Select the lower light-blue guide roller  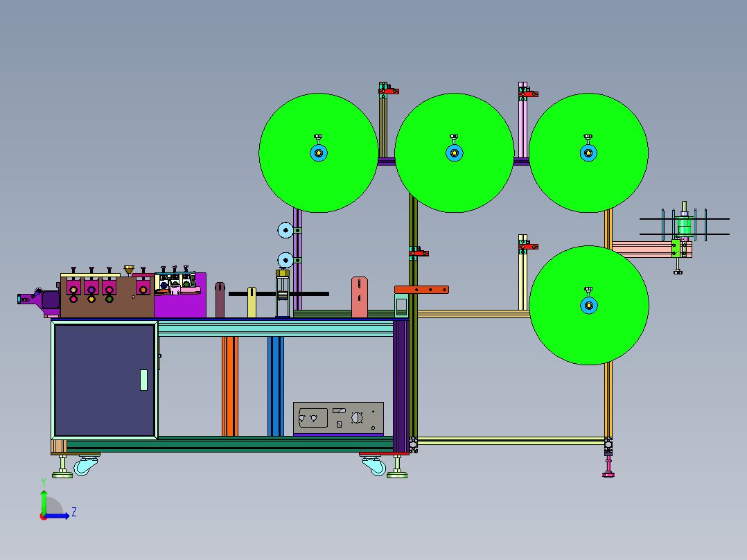pos(285,260)
